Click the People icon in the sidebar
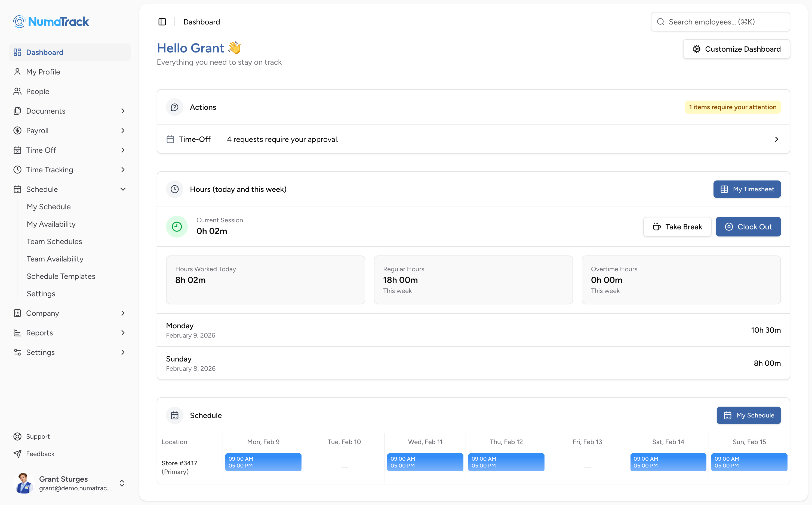The height and width of the screenshot is (505, 812). pyautogui.click(x=18, y=91)
